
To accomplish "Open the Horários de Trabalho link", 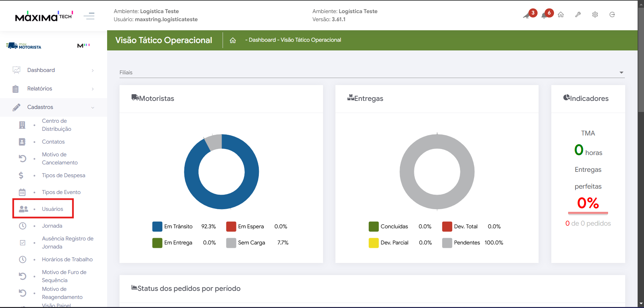I will pyautogui.click(x=67, y=260).
